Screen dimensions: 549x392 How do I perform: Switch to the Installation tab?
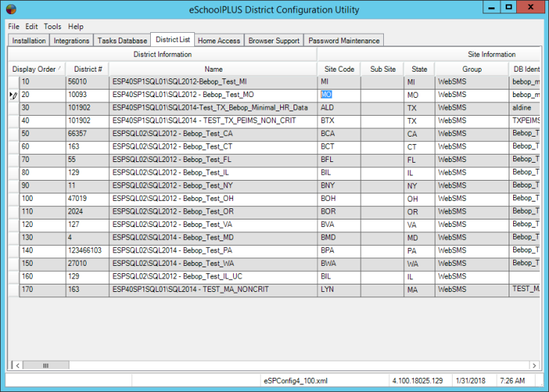pos(29,41)
